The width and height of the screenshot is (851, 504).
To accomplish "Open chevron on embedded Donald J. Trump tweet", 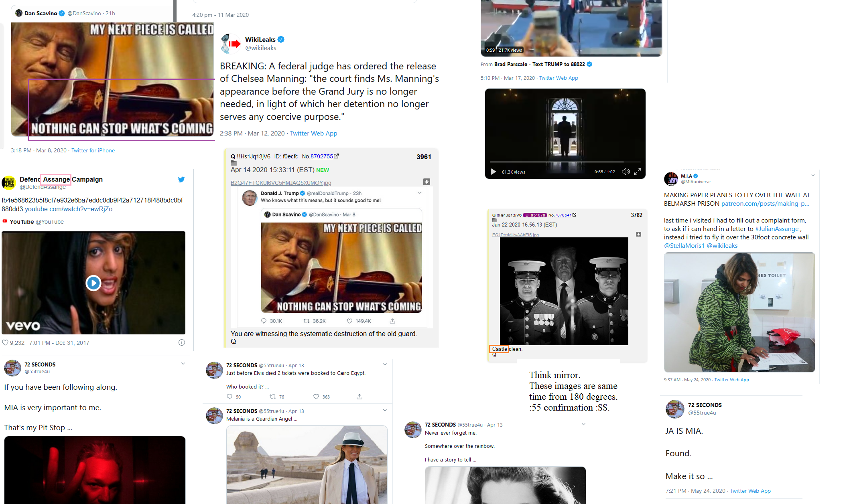I will 420,193.
